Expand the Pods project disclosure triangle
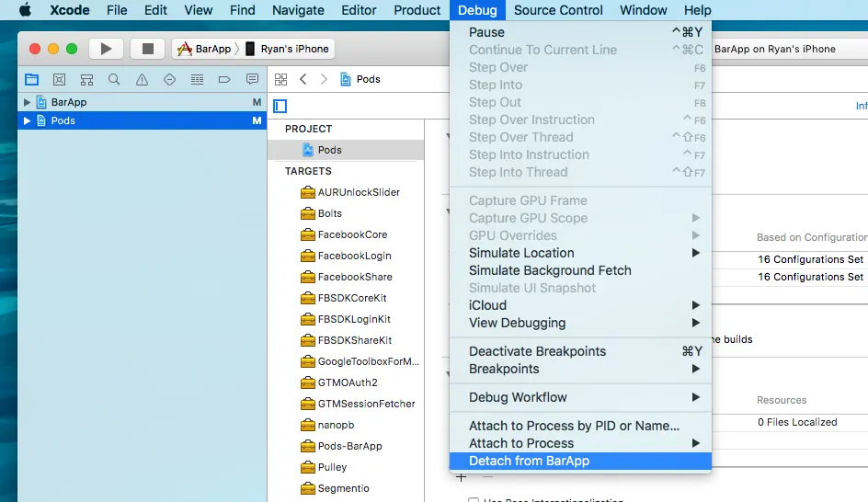Screen dimensions: 868x502 pyautogui.click(x=26, y=120)
